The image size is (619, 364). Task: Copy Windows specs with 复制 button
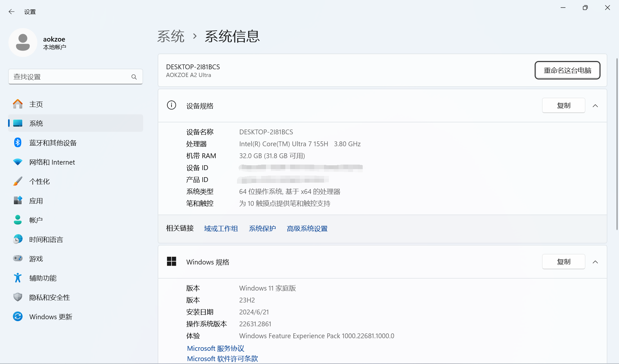point(564,262)
